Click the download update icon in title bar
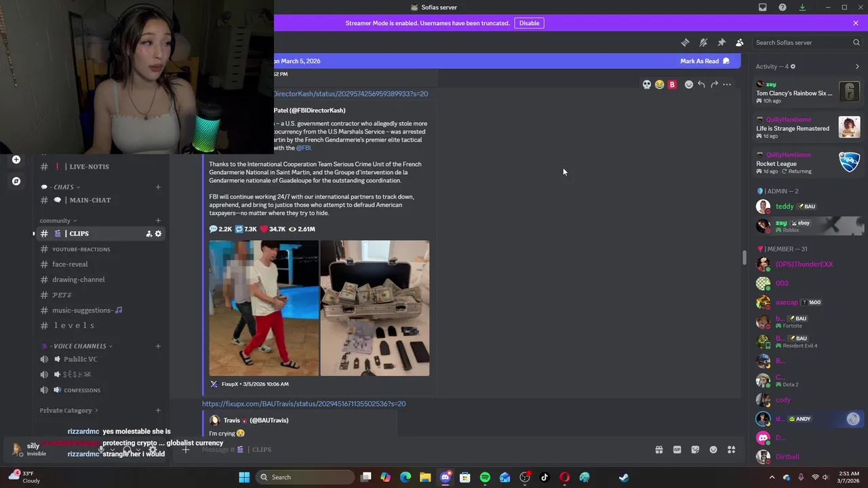868x488 pixels. (802, 7)
